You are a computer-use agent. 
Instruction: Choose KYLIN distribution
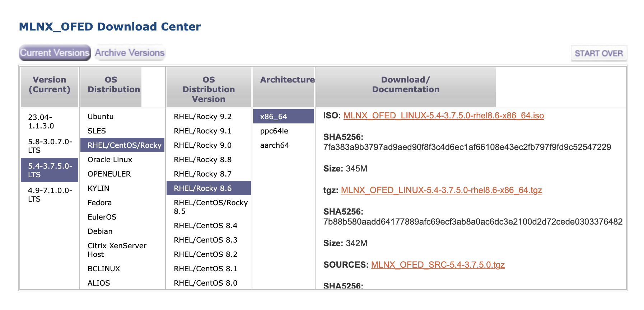click(x=122, y=188)
